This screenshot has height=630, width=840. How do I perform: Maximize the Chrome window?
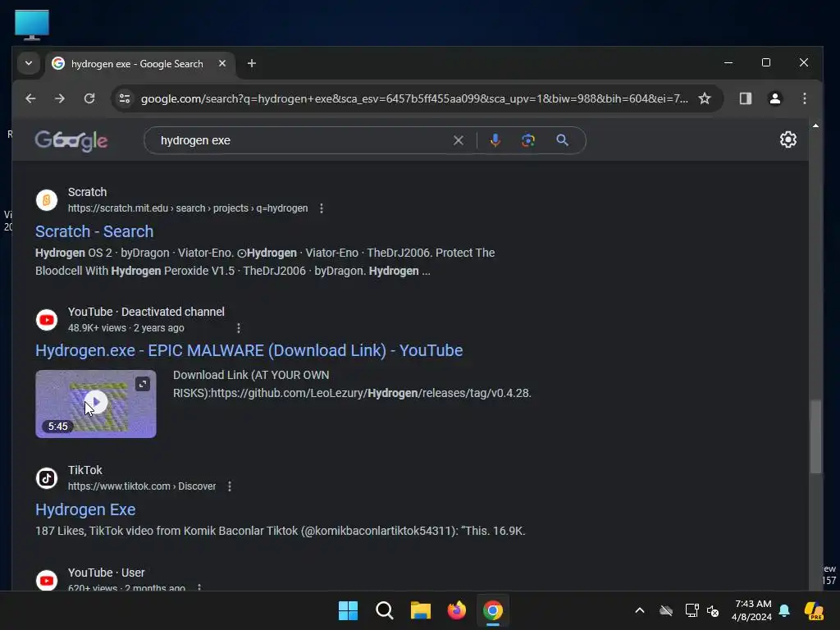[766, 62]
